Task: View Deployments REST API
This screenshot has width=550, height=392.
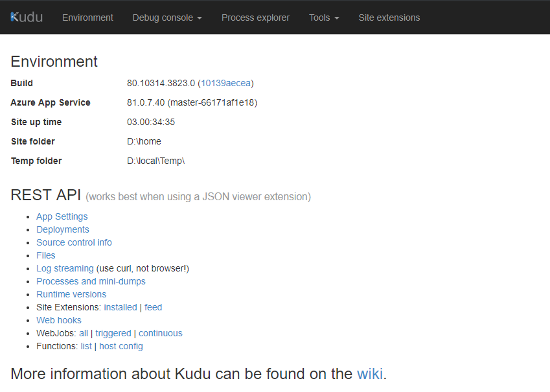Action: pyautogui.click(x=63, y=229)
